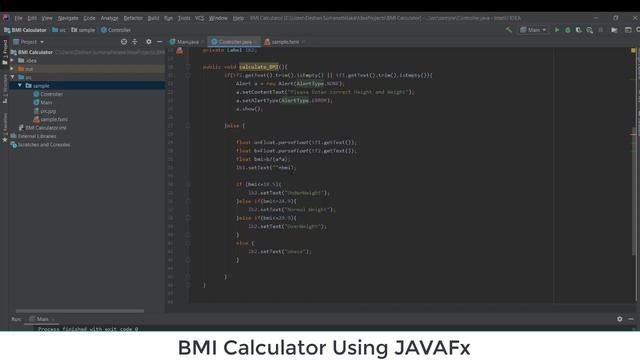Hide the Run tool window with minus icon
The height and width of the screenshot is (360, 640).
click(631, 319)
